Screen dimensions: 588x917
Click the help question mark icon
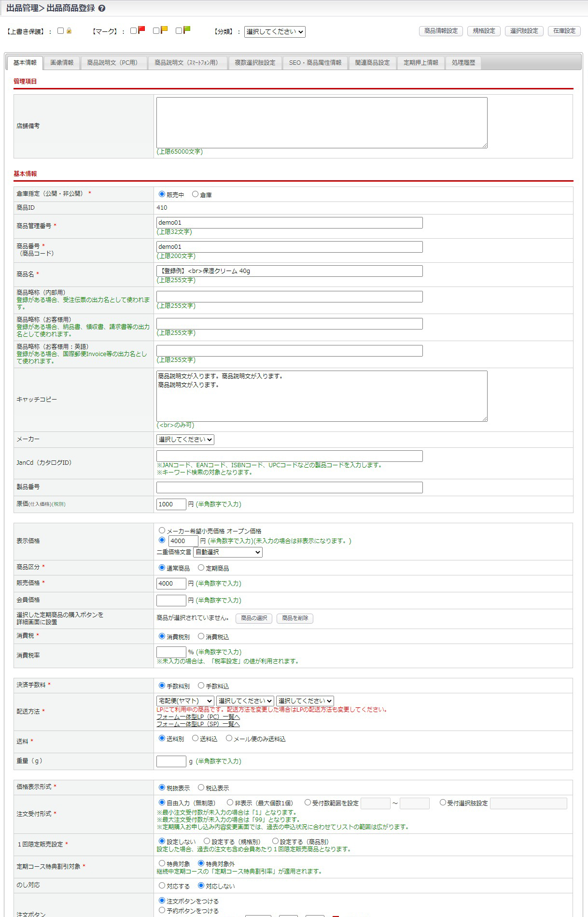pyautogui.click(x=102, y=8)
